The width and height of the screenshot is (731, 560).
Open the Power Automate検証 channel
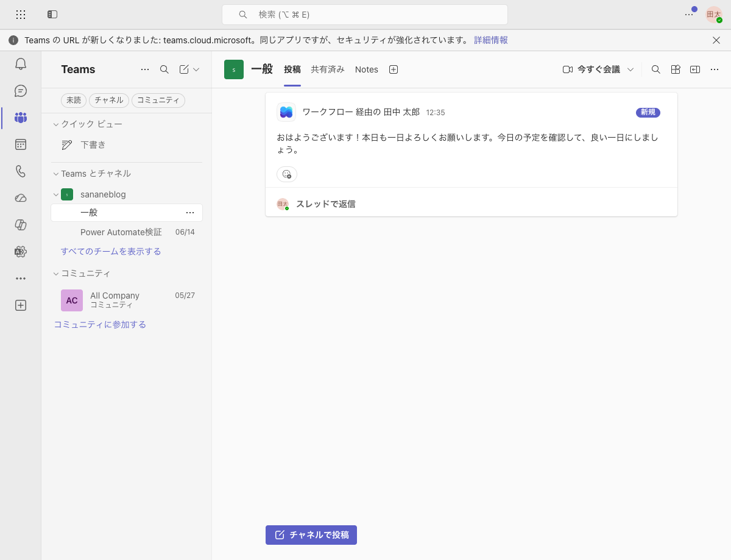pyautogui.click(x=127, y=232)
